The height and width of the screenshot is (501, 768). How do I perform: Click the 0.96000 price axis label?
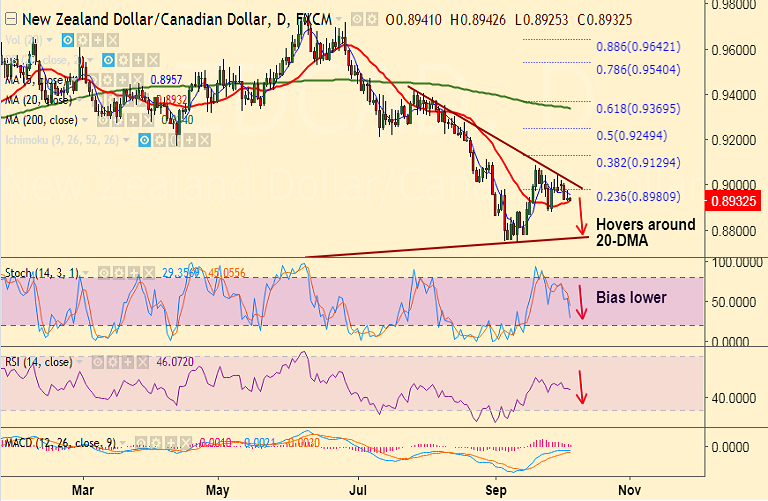click(733, 50)
